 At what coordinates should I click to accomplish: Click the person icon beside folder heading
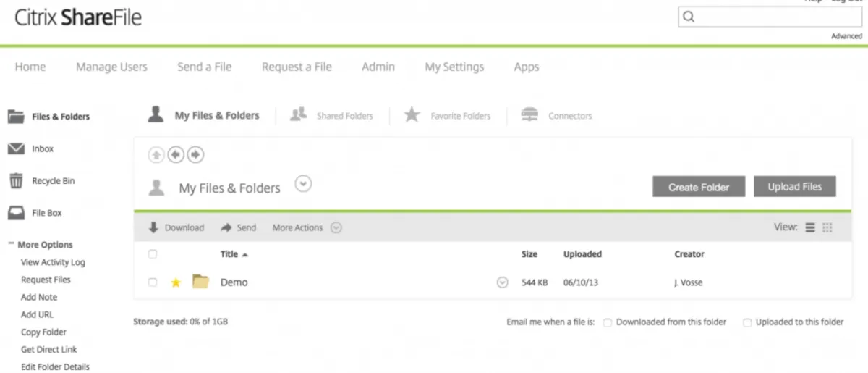coord(156,188)
